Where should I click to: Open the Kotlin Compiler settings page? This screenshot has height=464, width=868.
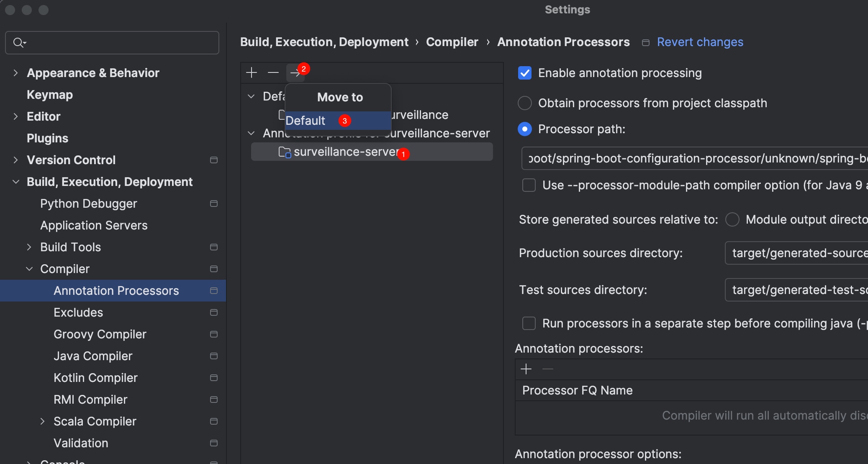pos(95,378)
